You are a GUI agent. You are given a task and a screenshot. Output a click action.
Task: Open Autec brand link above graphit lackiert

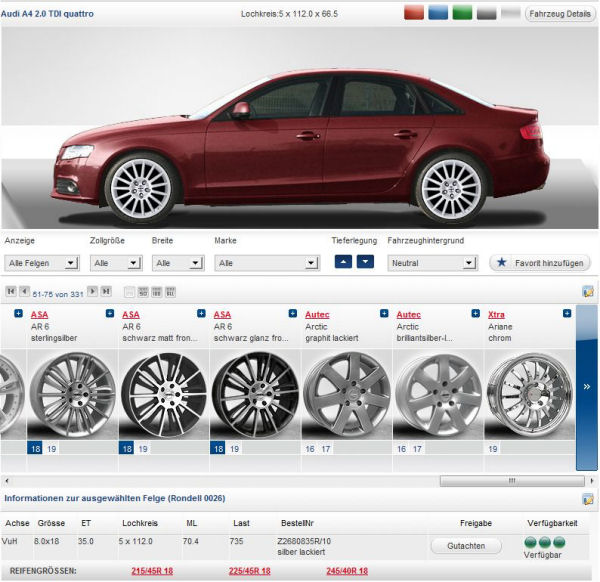pos(317,315)
